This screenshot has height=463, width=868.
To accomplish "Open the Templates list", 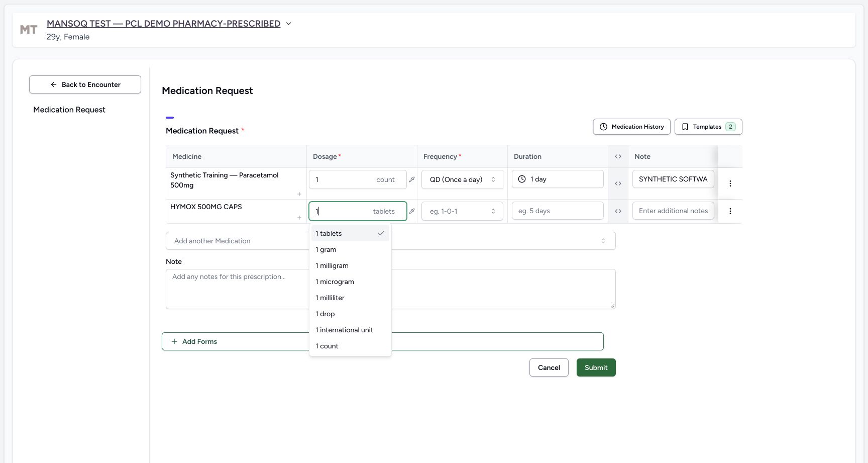I will pos(708,127).
